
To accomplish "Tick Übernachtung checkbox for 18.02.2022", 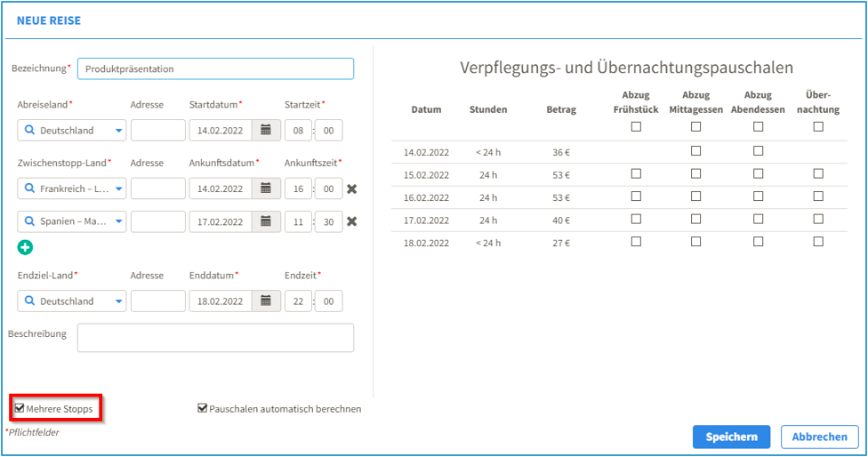I will (x=818, y=242).
